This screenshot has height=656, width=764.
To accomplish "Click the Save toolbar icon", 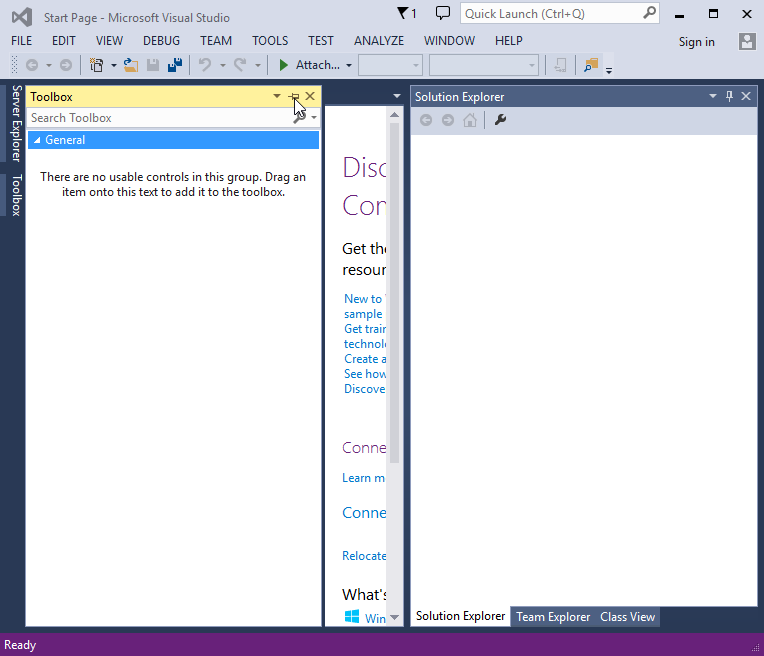I will [153, 65].
